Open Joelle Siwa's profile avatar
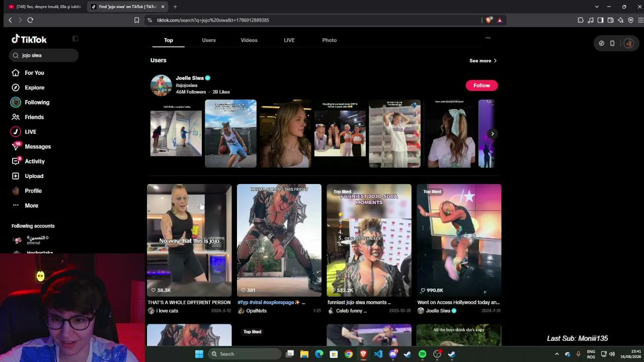The width and height of the screenshot is (644, 362). [x=161, y=85]
